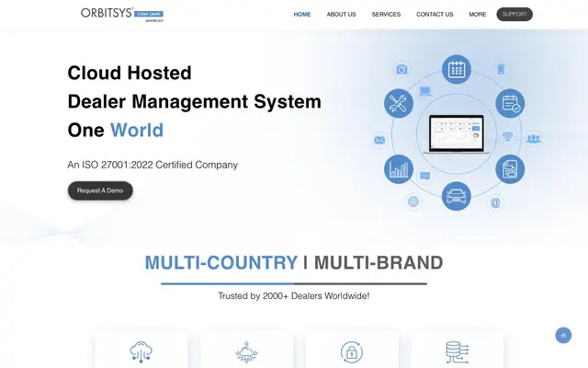588x368 pixels.
Task: Click the MULTI-COUNTRY heading text
Action: pyautogui.click(x=221, y=262)
